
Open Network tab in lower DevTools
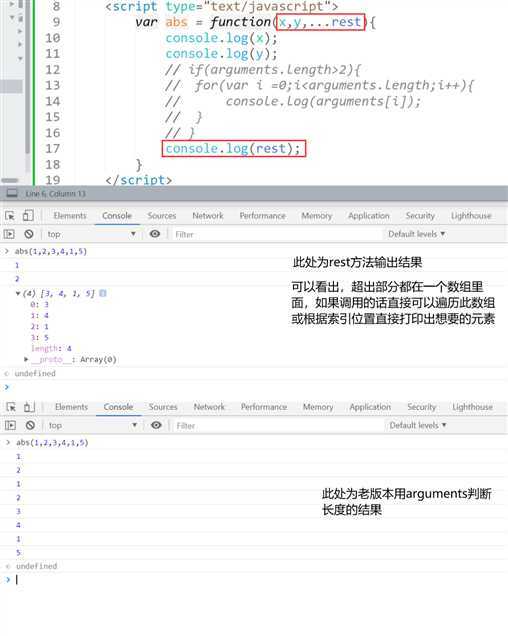[x=209, y=407]
